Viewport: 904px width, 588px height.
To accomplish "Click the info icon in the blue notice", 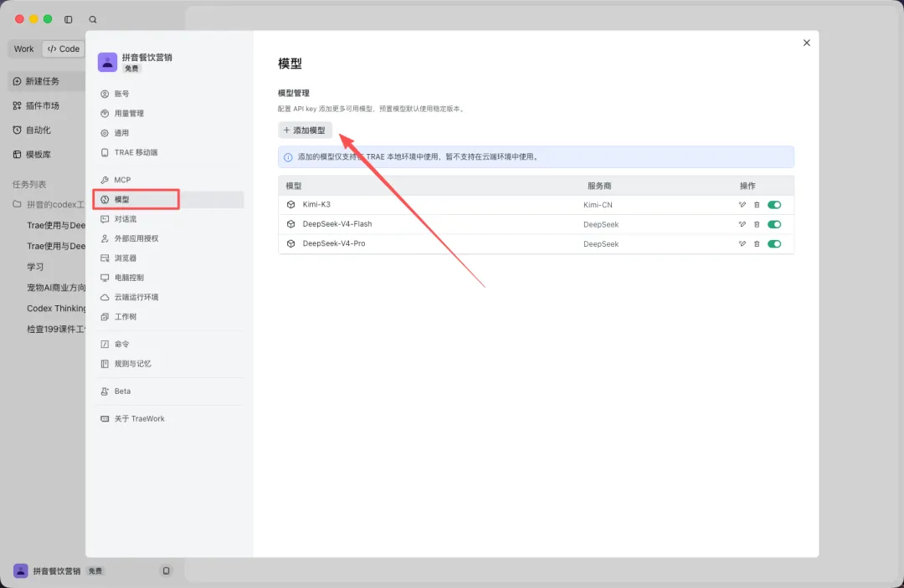I will point(288,157).
